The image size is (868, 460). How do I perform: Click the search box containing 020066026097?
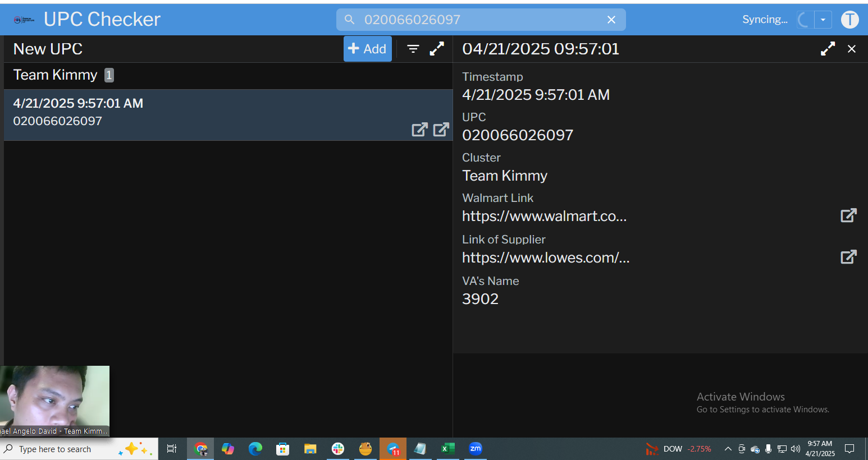(x=477, y=20)
